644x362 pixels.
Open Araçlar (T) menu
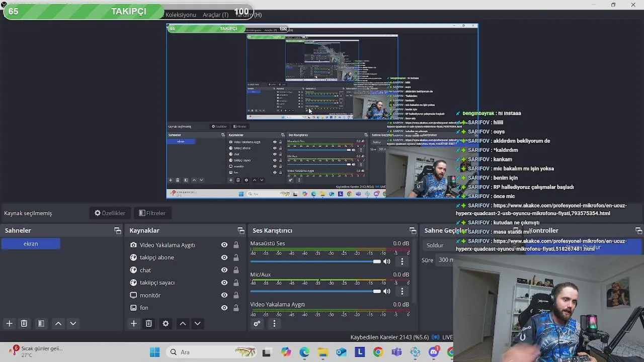(215, 15)
